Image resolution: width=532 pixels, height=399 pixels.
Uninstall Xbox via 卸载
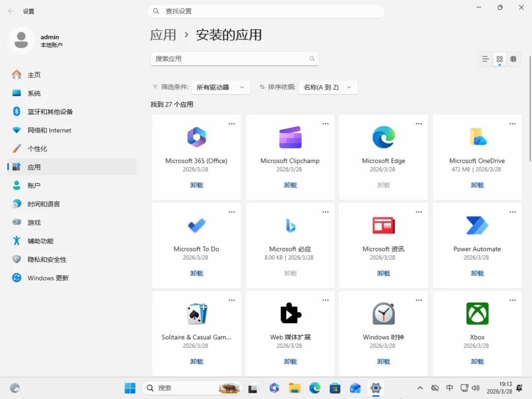(477, 362)
